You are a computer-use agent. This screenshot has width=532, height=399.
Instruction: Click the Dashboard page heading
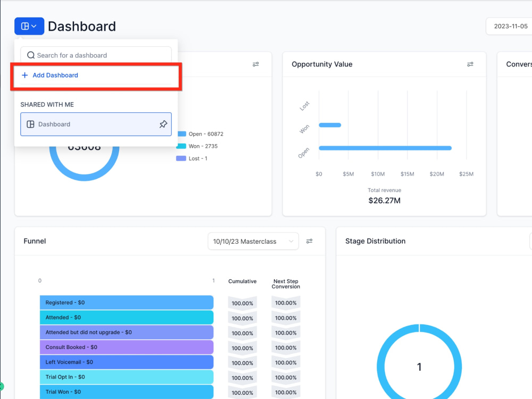point(82,26)
